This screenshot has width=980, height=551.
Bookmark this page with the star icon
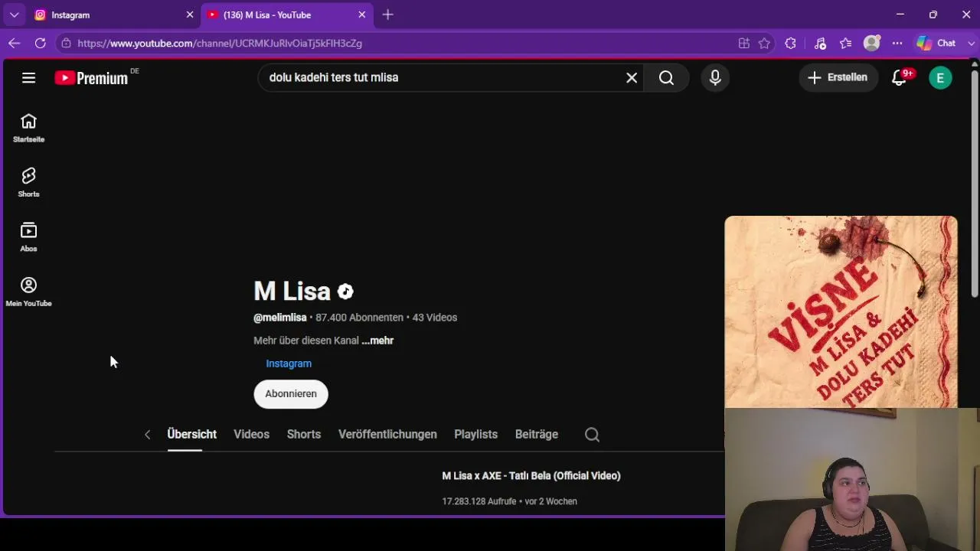tap(764, 44)
